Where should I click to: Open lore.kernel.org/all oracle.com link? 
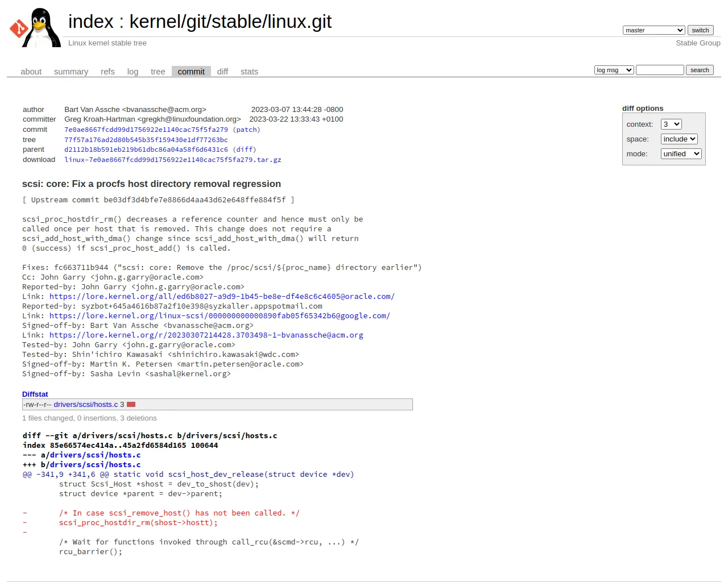click(222, 296)
